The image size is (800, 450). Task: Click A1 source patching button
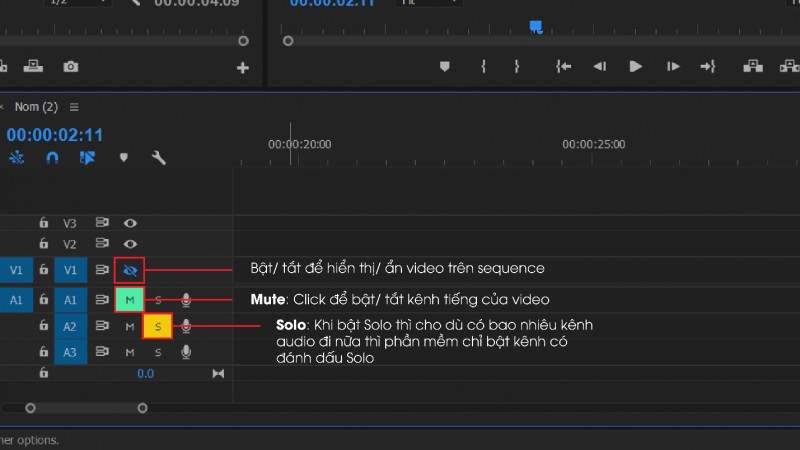(16, 300)
